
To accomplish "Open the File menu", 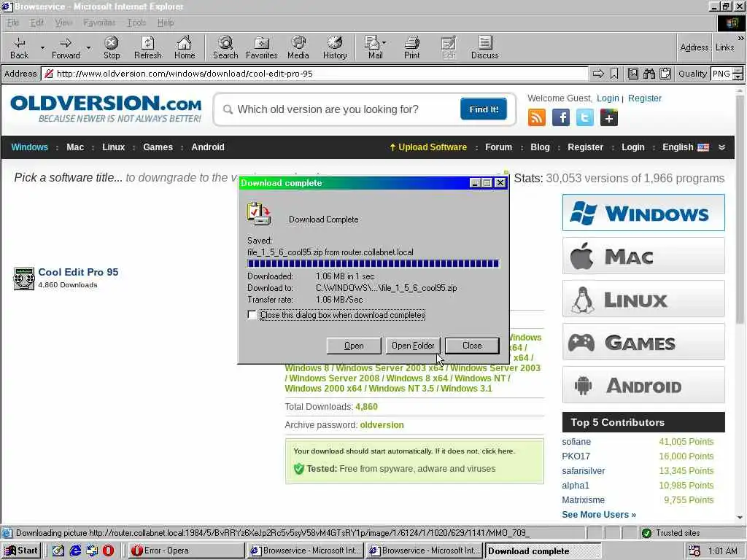I will click(13, 23).
